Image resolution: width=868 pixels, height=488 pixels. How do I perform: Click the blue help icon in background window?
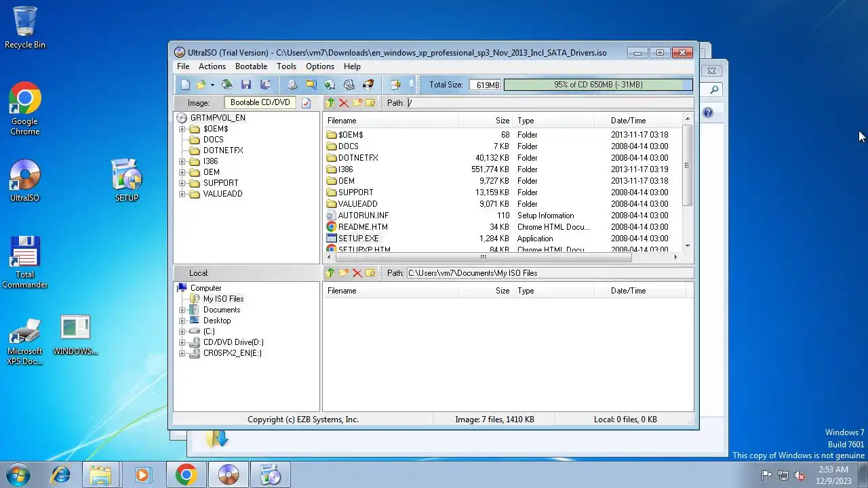pyautogui.click(x=708, y=113)
